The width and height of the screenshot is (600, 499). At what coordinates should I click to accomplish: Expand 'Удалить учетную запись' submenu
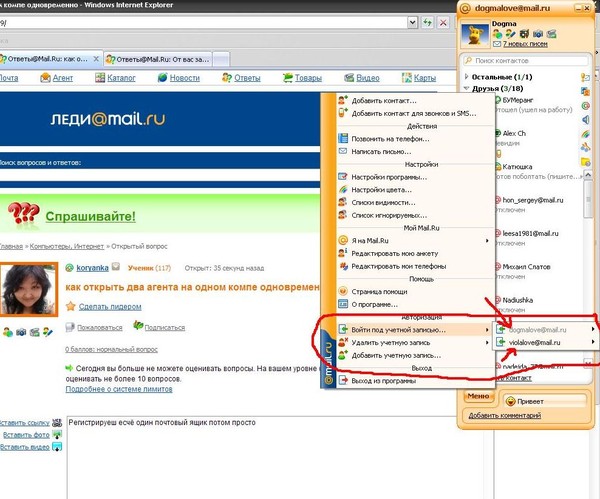click(415, 342)
